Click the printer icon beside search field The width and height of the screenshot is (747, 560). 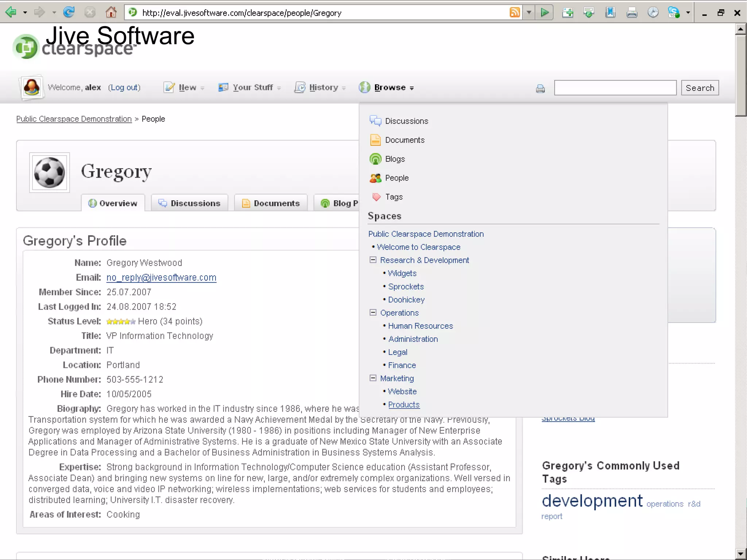pos(540,88)
